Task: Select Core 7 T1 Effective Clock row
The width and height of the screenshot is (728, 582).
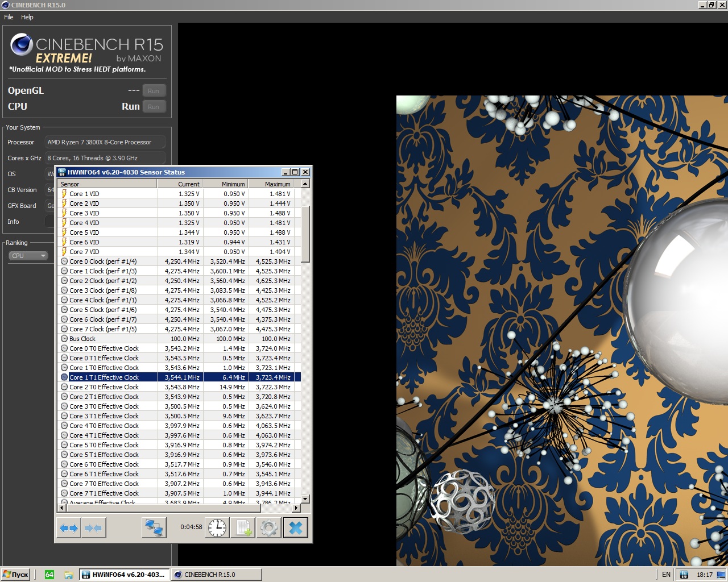Action: click(180, 493)
